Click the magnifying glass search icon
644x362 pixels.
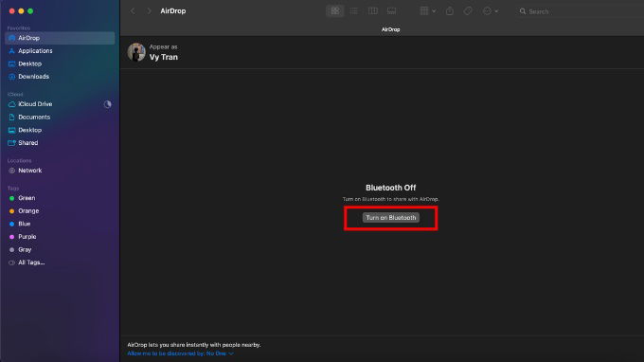click(523, 11)
